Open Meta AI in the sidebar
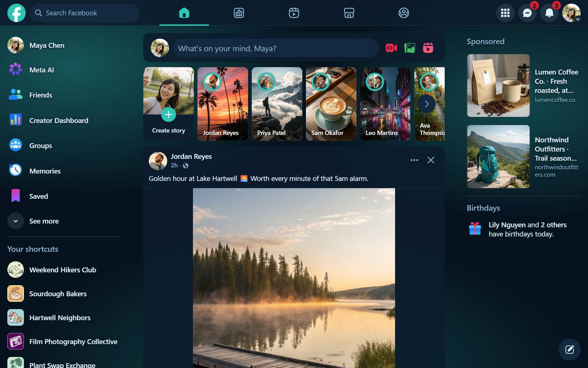The image size is (588, 368). 64,70
